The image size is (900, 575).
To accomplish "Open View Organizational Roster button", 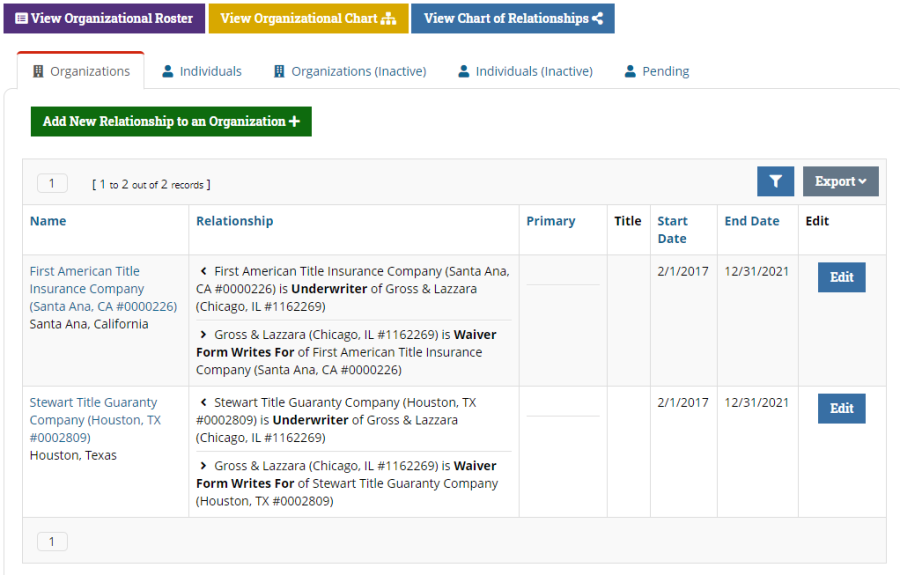I will [104, 18].
